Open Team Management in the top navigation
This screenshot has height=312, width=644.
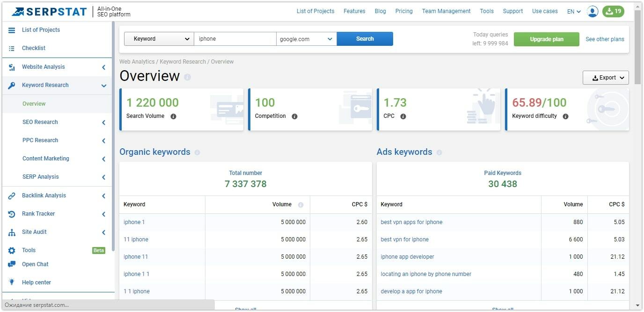(x=446, y=11)
